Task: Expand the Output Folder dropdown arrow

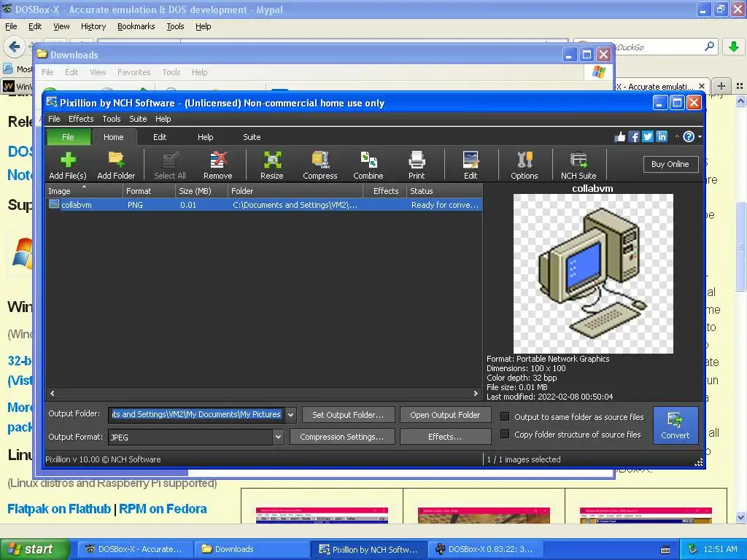Action: tap(290, 415)
